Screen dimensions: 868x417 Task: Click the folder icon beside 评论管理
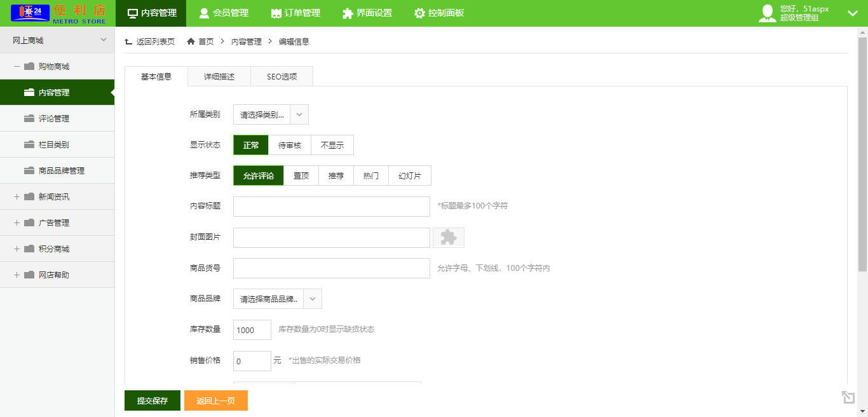[x=29, y=119]
